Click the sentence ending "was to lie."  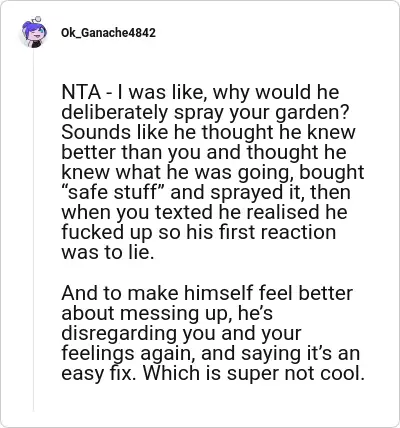[x=108, y=252]
